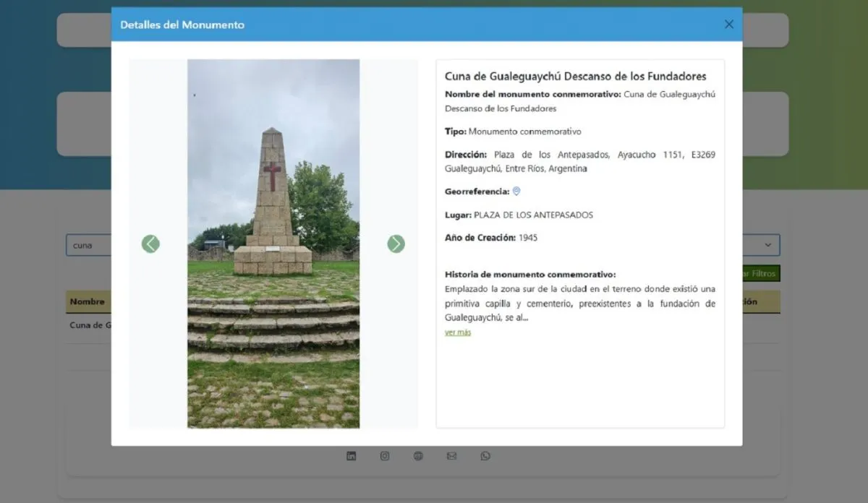868x503 pixels.
Task: Click the "Historia de monumento conmemorativo" heading
Action: (x=530, y=275)
